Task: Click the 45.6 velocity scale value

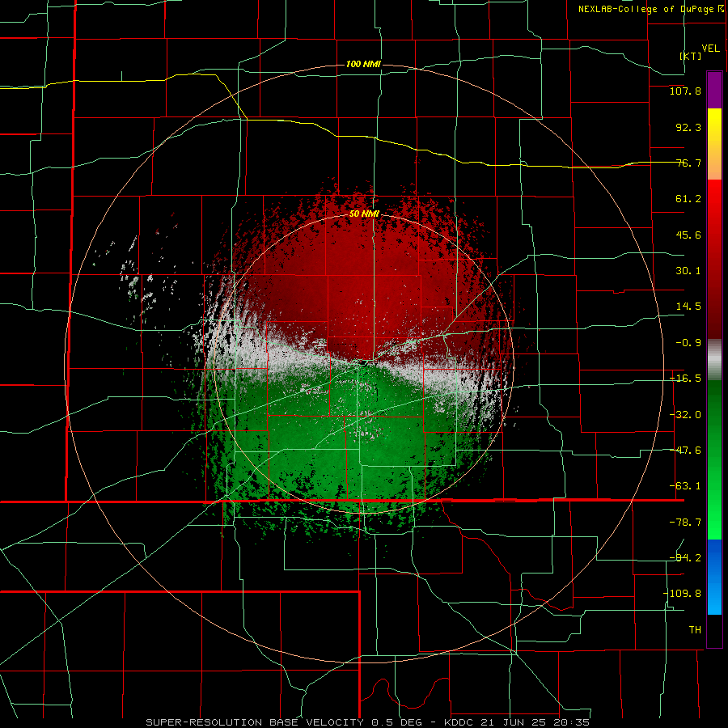Action: point(688,235)
